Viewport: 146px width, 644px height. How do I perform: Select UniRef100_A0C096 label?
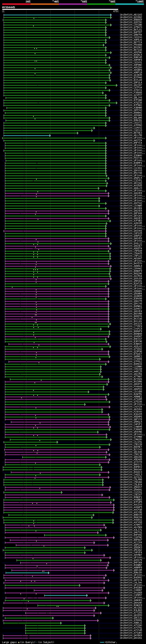[131, 512]
